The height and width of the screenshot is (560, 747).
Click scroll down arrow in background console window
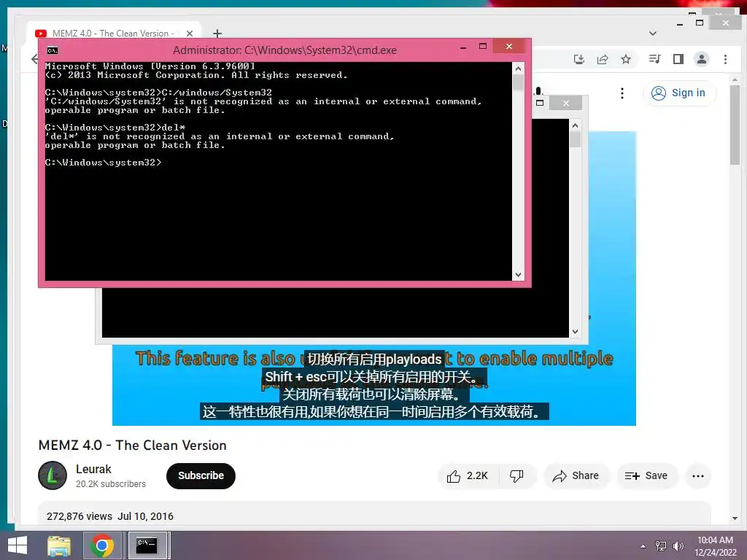coord(575,332)
